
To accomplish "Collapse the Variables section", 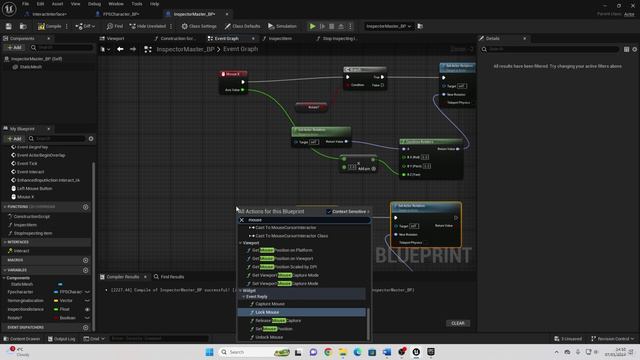I will (5, 270).
